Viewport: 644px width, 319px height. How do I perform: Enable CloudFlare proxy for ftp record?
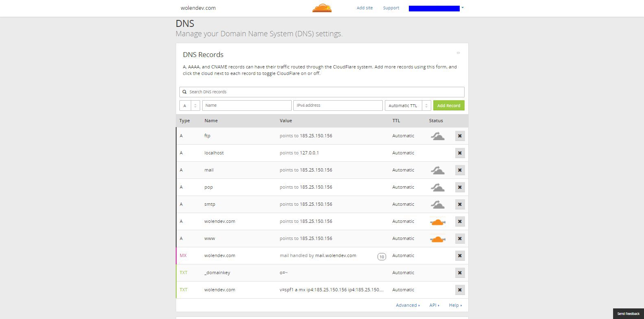coord(437,136)
